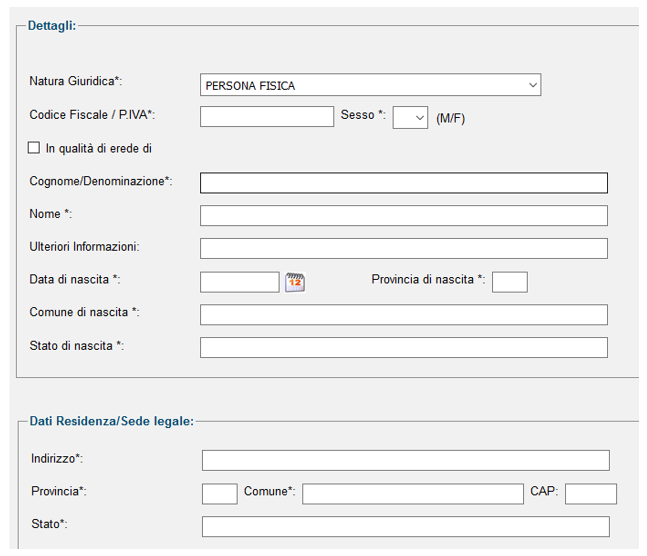
Task: Tick the "In qualità di erede di" checkbox
Action: 34,148
